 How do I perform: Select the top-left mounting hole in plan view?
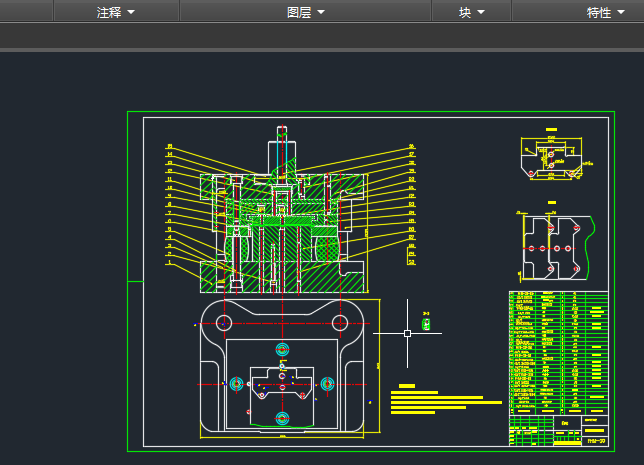click(x=224, y=322)
